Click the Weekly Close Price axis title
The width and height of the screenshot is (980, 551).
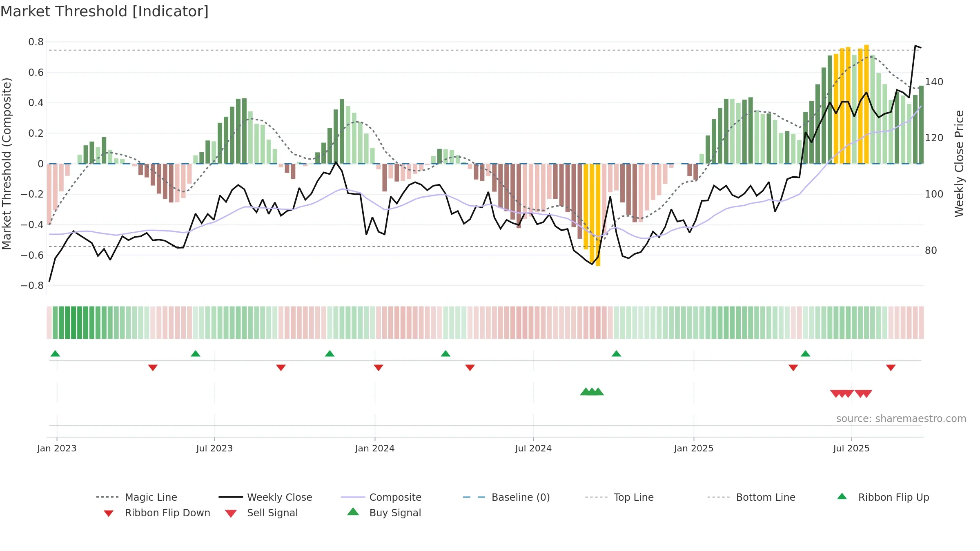tap(959, 164)
